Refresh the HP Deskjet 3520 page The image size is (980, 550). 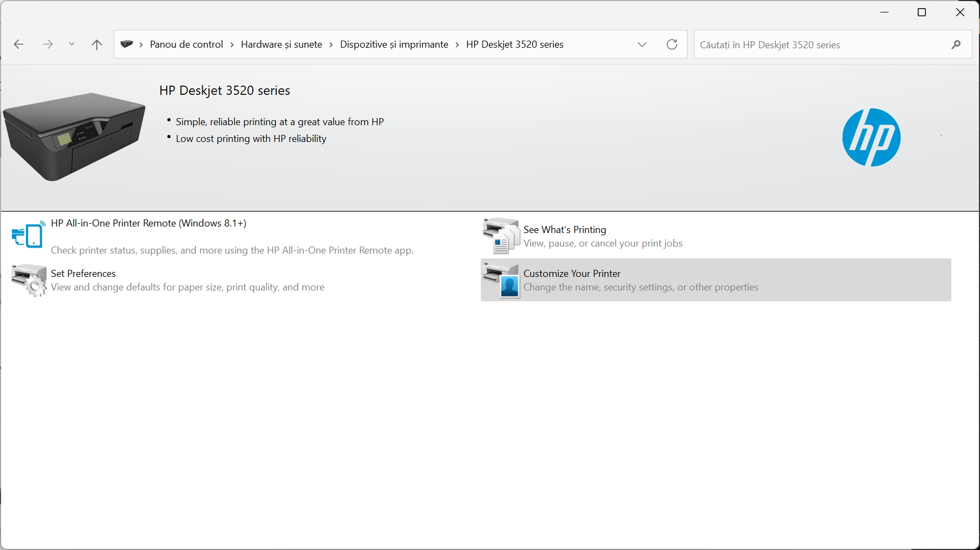tap(672, 44)
